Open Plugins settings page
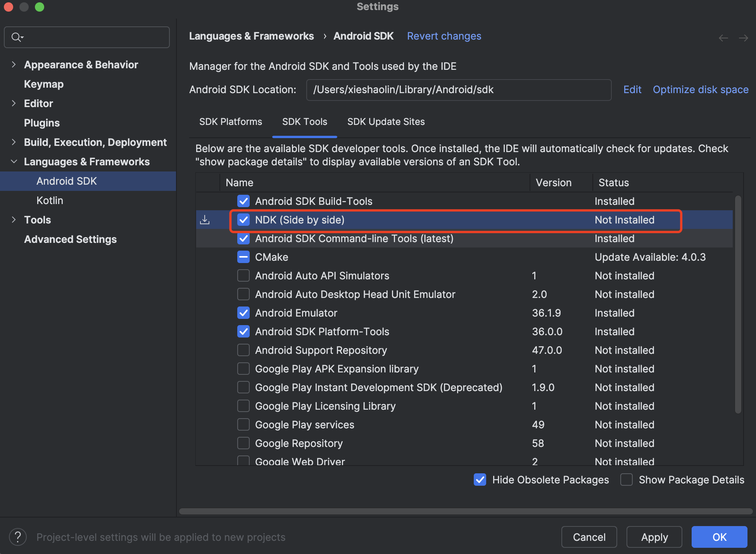Image resolution: width=756 pixels, height=554 pixels. click(x=42, y=123)
